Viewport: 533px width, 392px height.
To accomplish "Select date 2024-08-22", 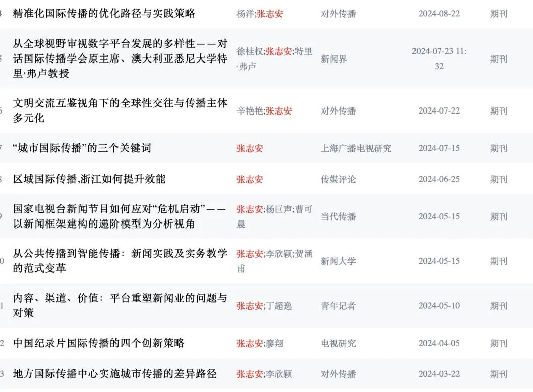I will [439, 14].
